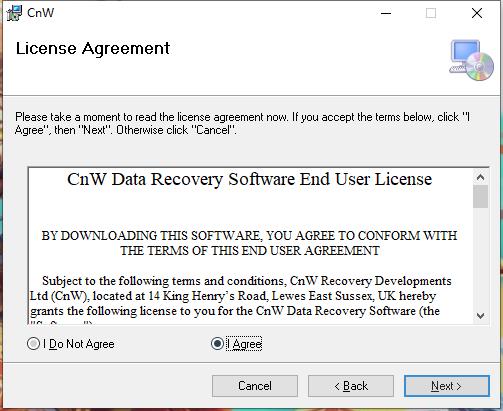This screenshot has height=411, width=503.
Task: Proceed with the Next button
Action: (x=447, y=386)
